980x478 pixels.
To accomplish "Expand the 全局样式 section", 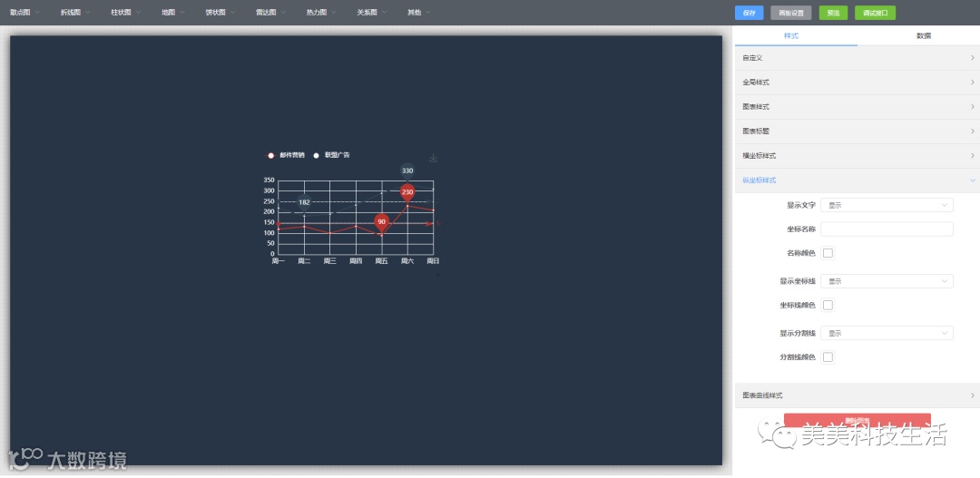I will (857, 82).
